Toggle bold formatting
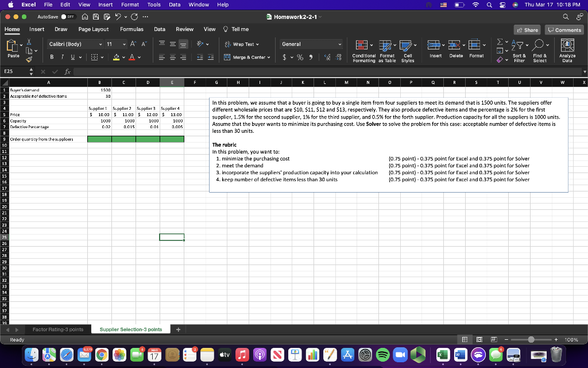This screenshot has width=588, height=368. point(52,58)
